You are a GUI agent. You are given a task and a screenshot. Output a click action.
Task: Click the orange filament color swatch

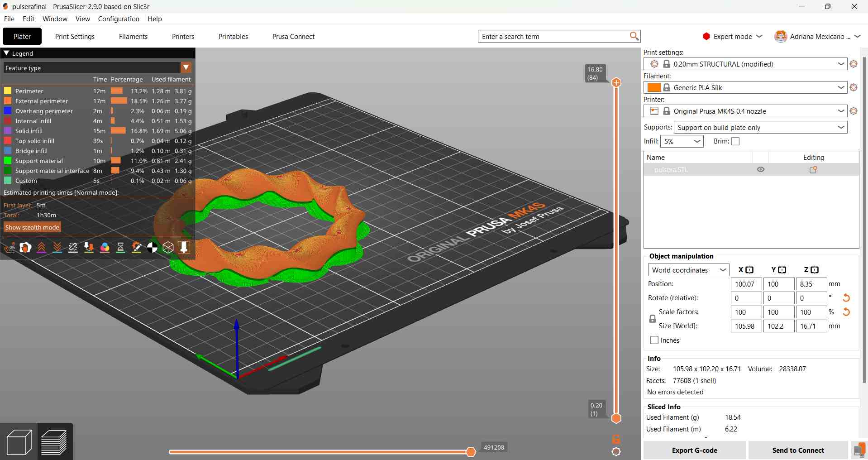click(x=654, y=88)
